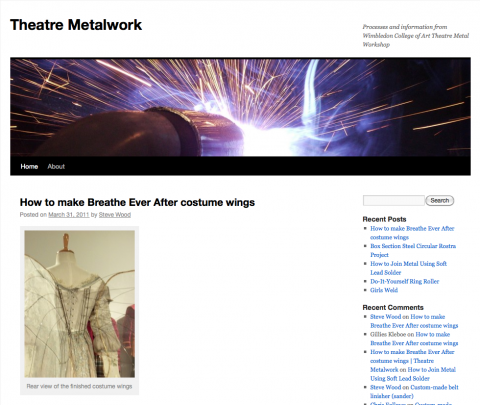Open costume wings link in Gillies Kleboe comment
Image resolution: width=480 pixels, height=405 pixels.
(414, 339)
